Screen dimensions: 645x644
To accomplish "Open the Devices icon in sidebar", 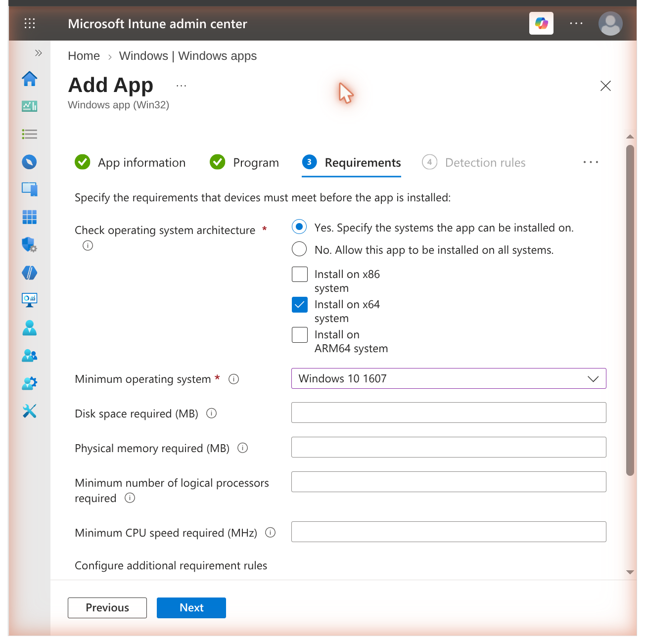I will click(x=30, y=189).
